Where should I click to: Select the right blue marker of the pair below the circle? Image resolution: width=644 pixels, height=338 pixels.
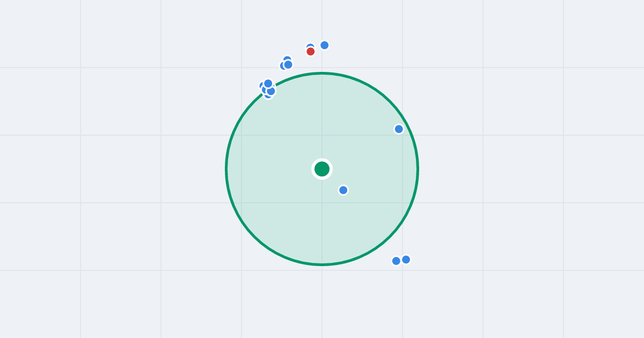point(406,260)
